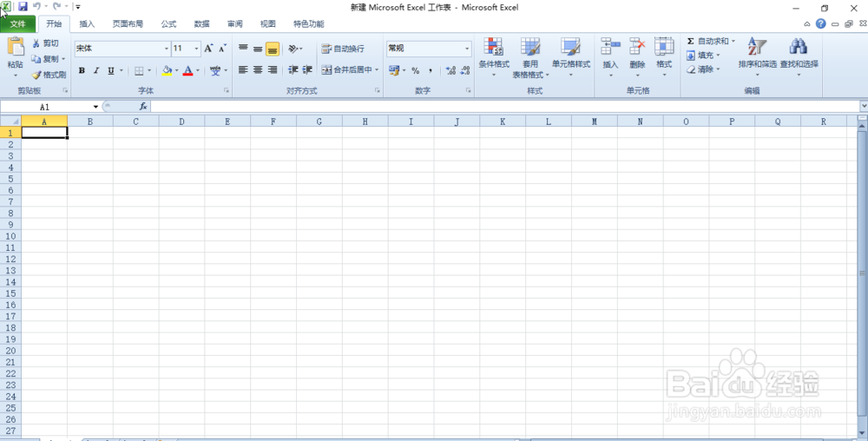Click the Select All corner button
The width and height of the screenshot is (868, 441).
pyautogui.click(x=10, y=121)
